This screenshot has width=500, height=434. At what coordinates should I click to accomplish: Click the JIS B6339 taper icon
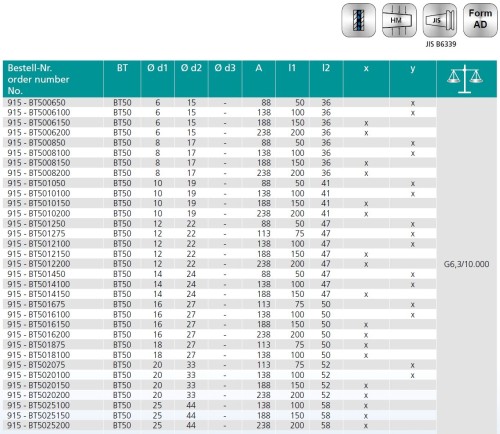tap(440, 20)
